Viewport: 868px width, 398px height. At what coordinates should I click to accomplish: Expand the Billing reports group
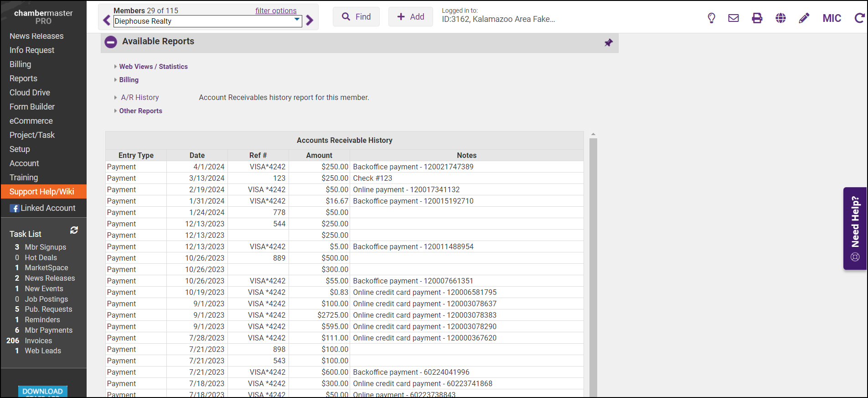point(129,80)
